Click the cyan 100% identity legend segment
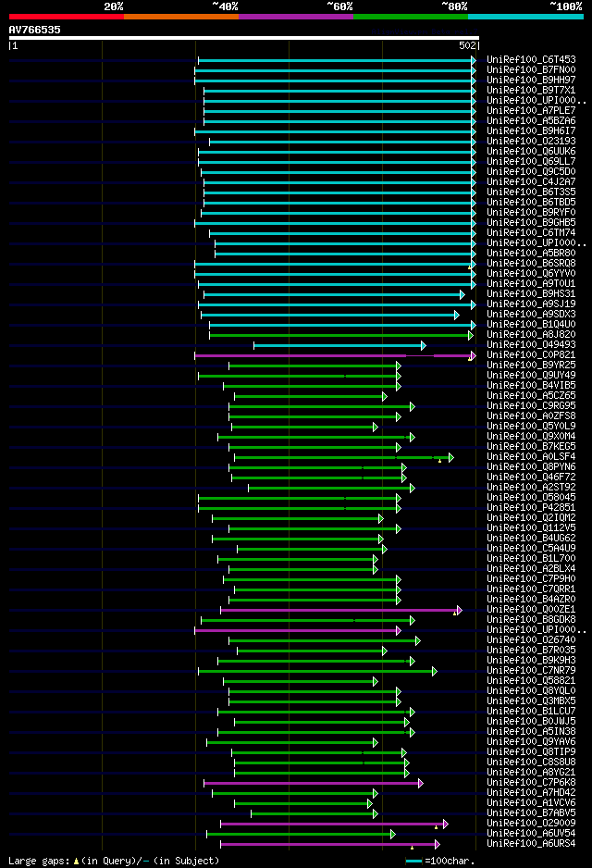The image size is (592, 868). click(x=525, y=17)
